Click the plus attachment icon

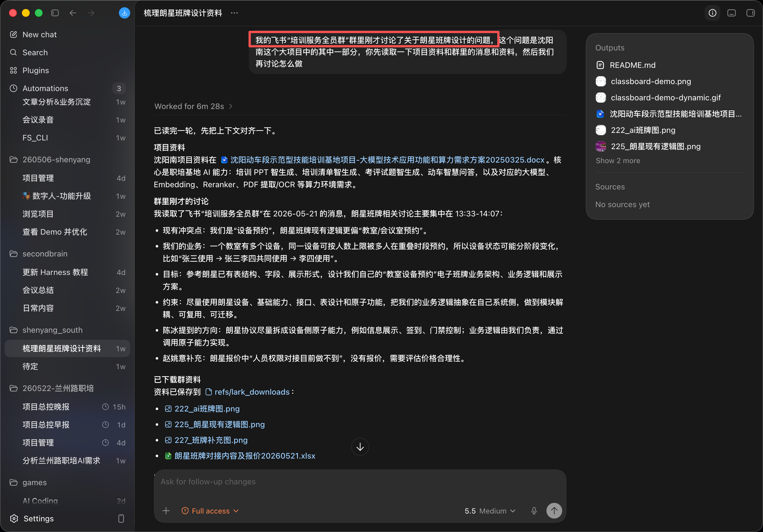tap(166, 511)
